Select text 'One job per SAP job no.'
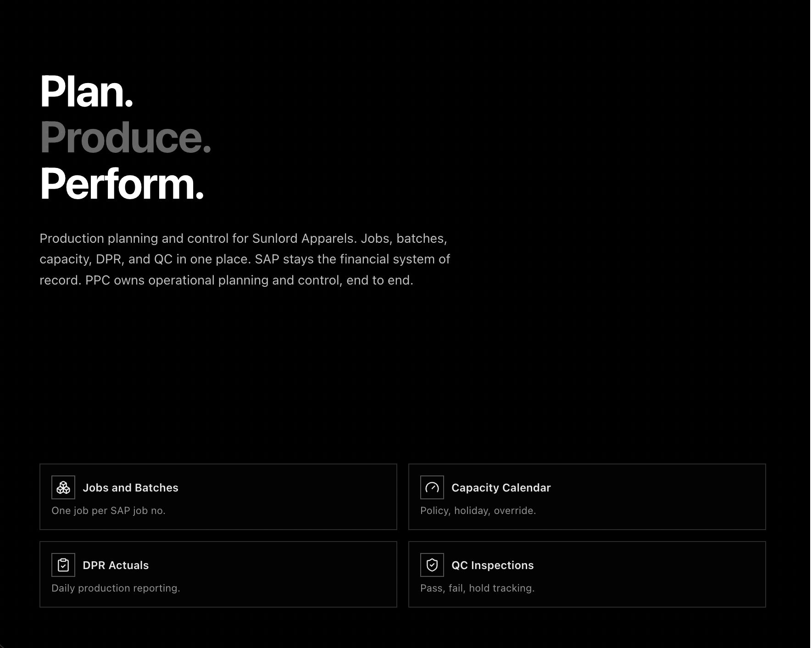The image size is (812, 648). pyautogui.click(x=108, y=511)
